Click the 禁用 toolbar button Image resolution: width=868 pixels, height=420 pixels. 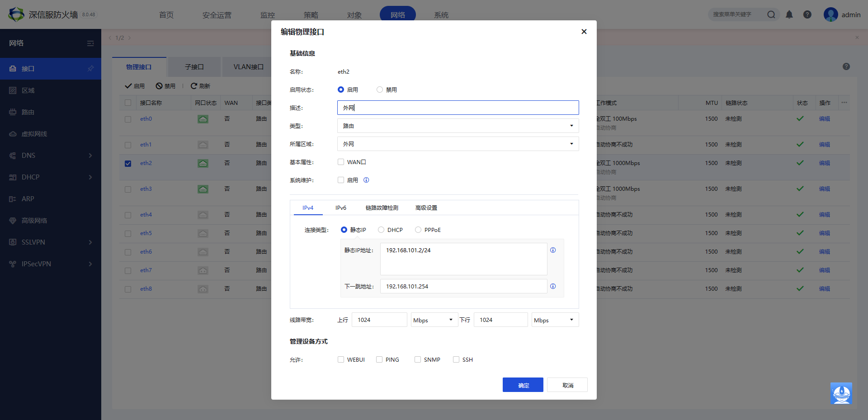165,86
